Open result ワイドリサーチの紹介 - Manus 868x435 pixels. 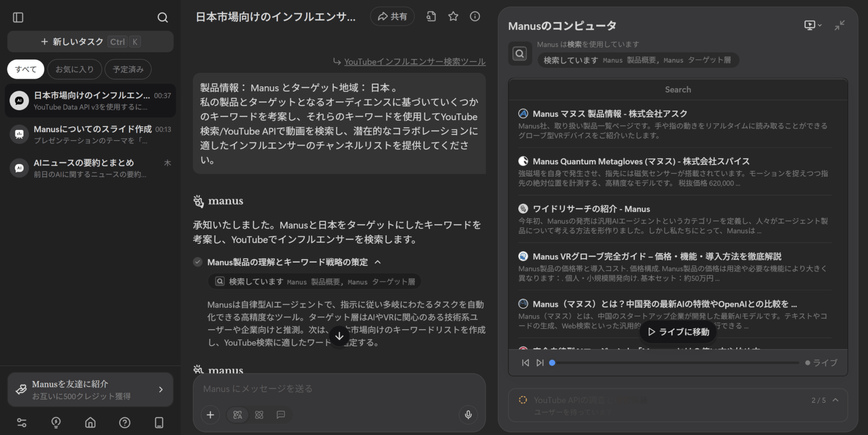click(591, 209)
